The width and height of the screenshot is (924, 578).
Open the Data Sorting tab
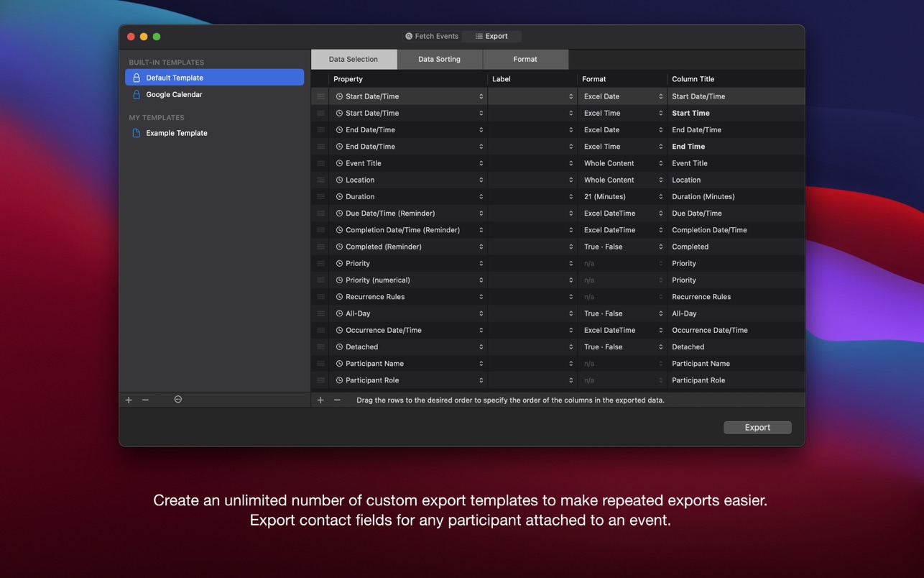(439, 59)
